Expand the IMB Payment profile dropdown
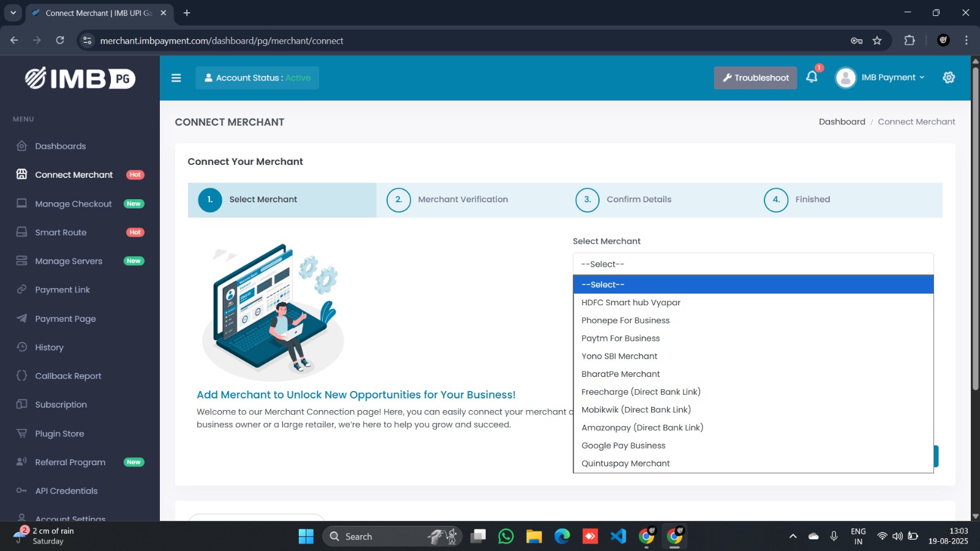 point(881,78)
